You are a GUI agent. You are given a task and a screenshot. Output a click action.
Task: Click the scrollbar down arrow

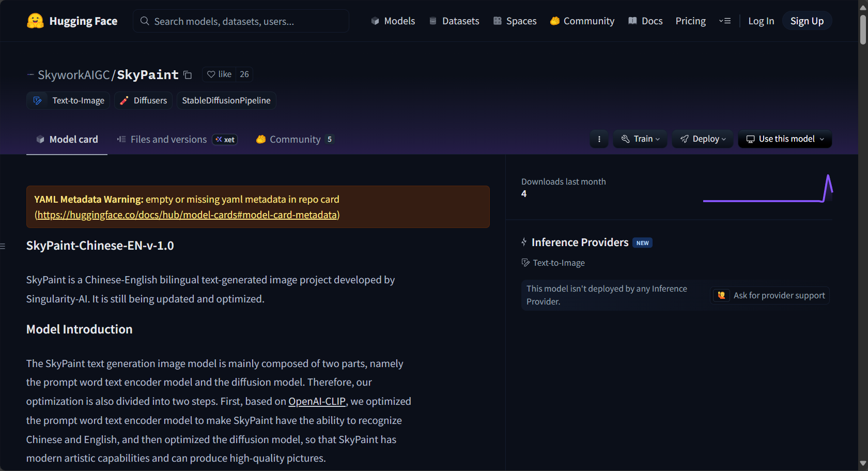pyautogui.click(x=863, y=464)
